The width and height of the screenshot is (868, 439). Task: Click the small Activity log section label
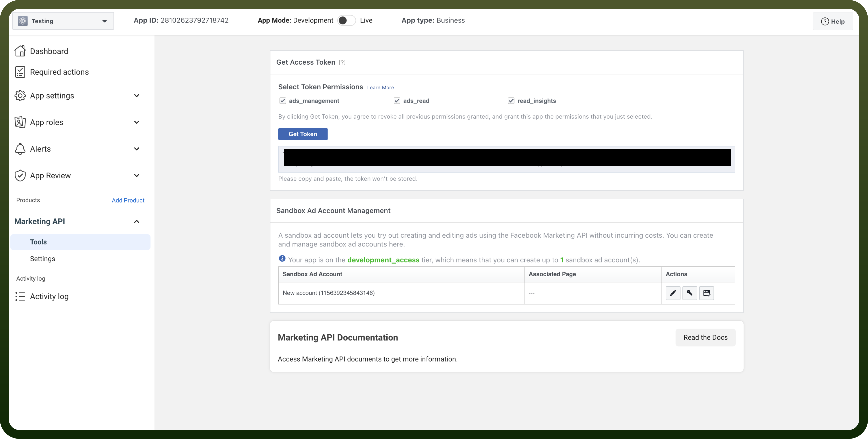31,278
